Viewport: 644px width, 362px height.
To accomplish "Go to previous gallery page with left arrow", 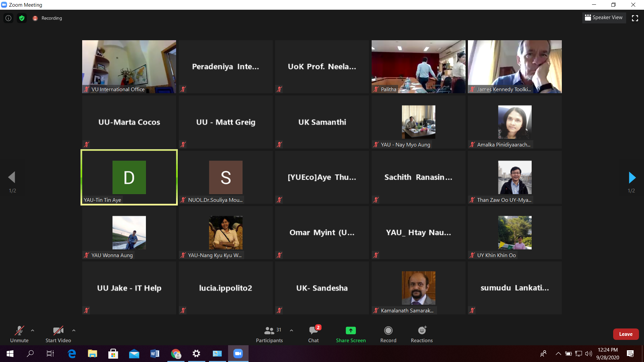I will point(12,177).
